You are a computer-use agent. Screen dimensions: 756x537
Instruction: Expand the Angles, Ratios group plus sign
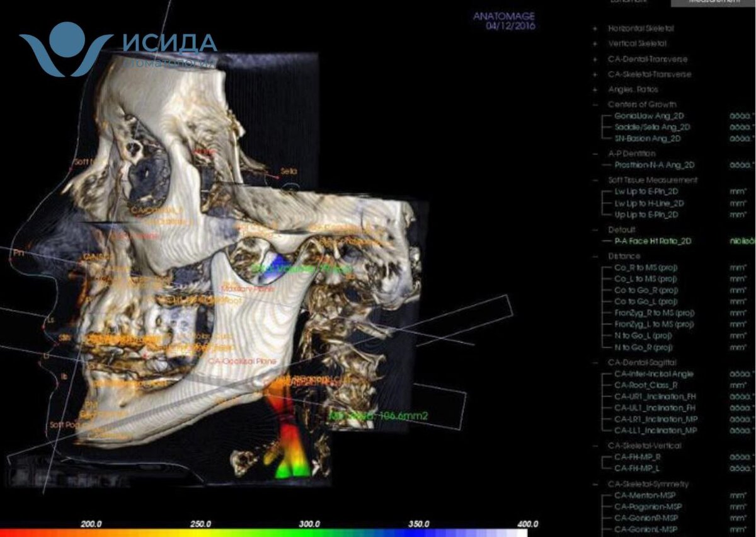pos(595,89)
